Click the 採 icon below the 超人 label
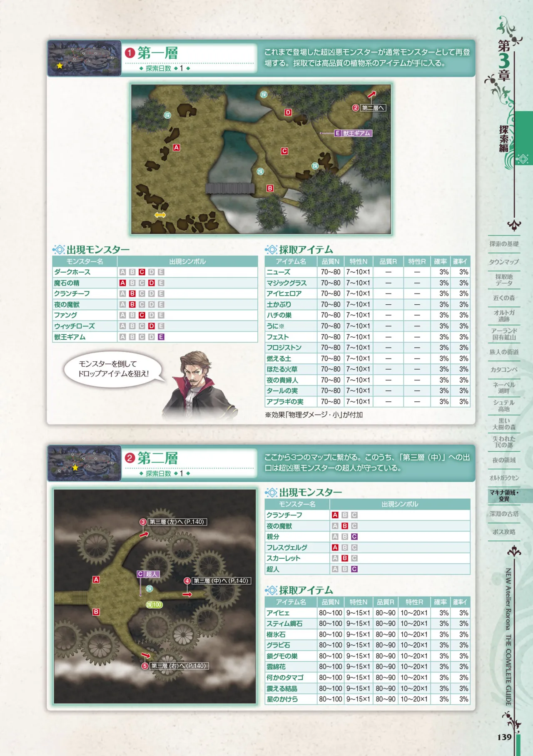Viewport: 533px width, 756px height. point(149,589)
